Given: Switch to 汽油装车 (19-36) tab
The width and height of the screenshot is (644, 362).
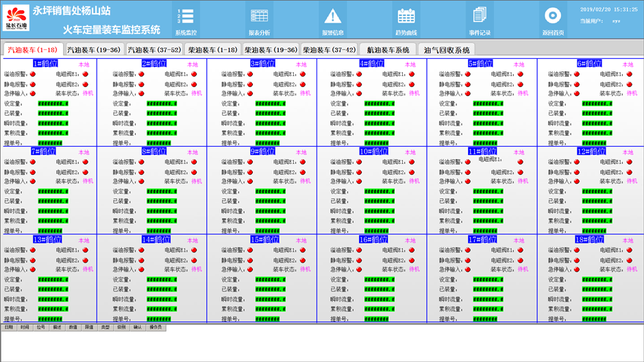Looking at the screenshot, I should 93,50.
